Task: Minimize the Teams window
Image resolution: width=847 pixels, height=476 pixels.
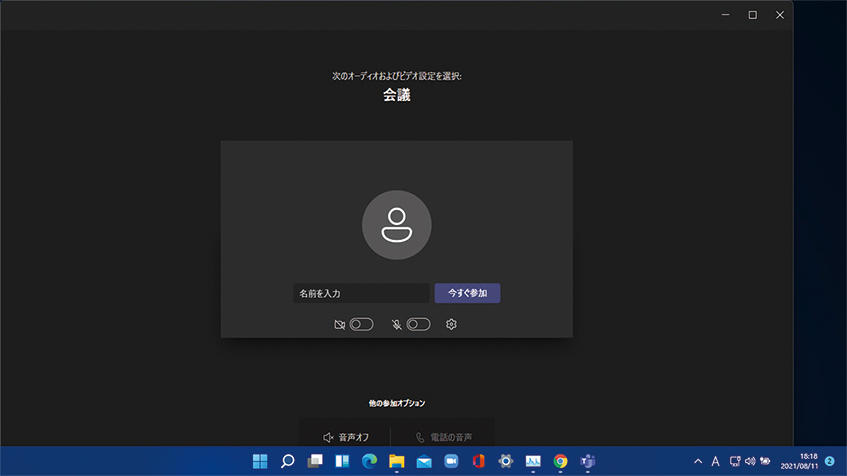Action: point(725,15)
